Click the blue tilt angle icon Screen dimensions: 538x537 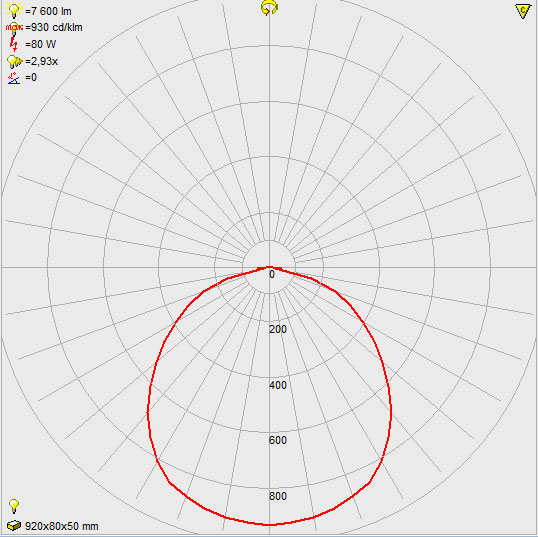click(x=14, y=78)
